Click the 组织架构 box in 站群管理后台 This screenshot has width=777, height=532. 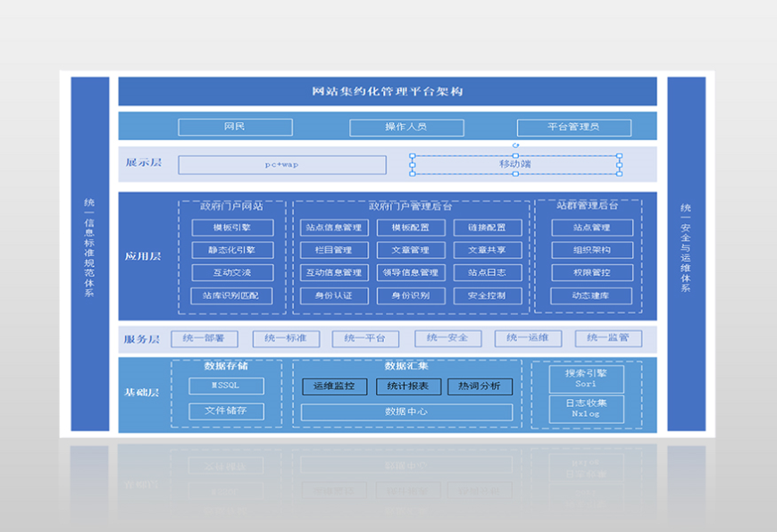[x=591, y=251]
